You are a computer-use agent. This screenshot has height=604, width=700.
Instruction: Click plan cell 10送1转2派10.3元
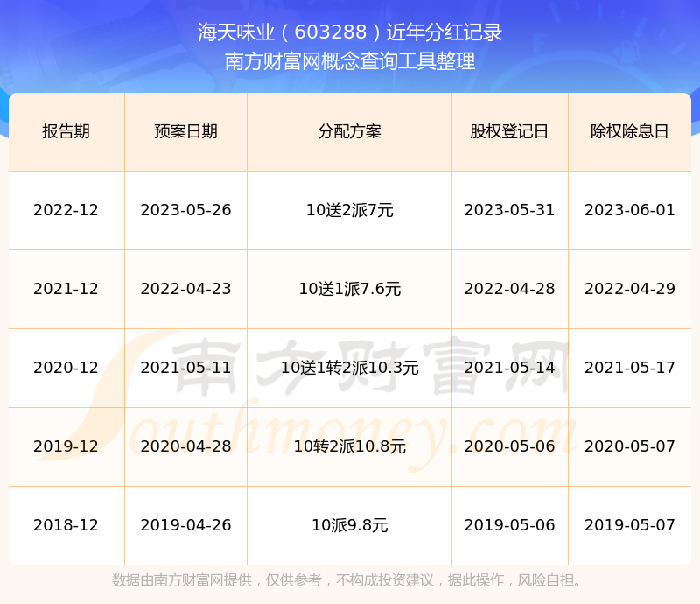(x=349, y=368)
